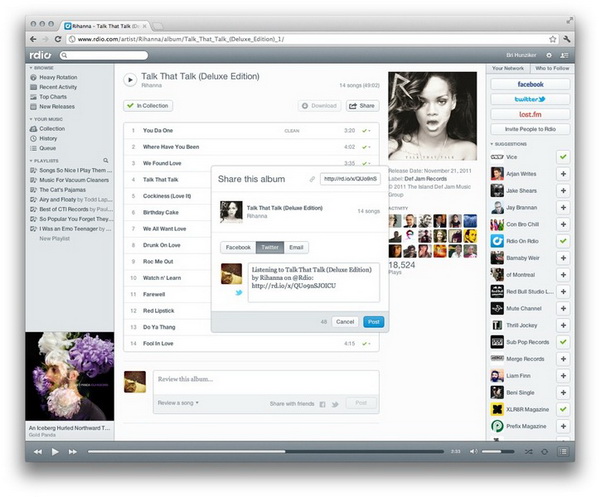Select Twitter tab in share dialog
The image size is (600, 497).
(270, 248)
